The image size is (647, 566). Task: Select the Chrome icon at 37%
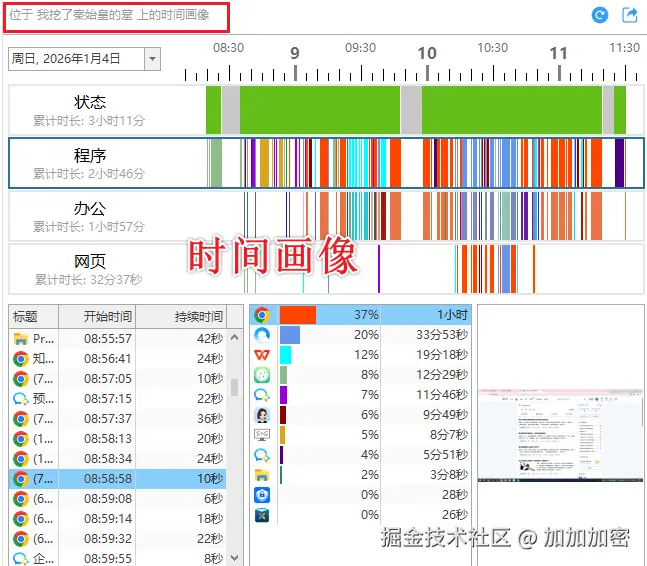[262, 315]
